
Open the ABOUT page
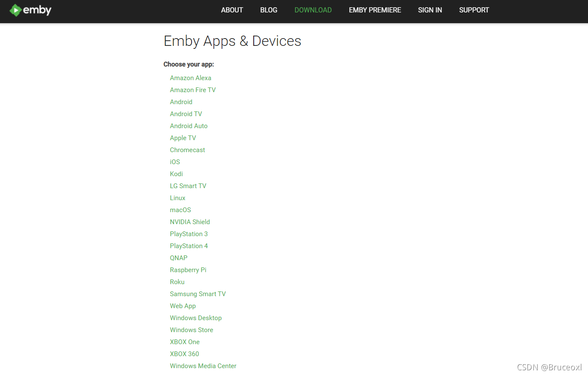232,10
